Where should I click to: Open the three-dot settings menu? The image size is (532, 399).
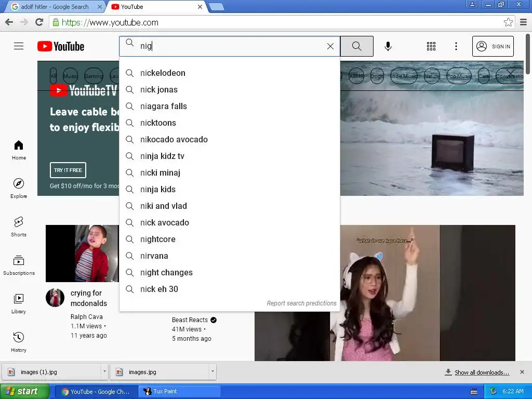456,46
